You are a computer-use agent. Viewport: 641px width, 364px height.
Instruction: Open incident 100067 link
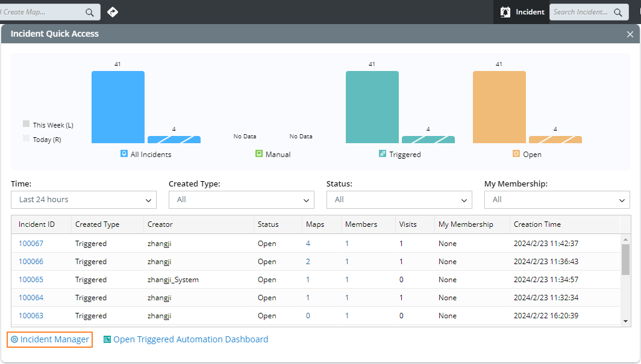tap(31, 244)
